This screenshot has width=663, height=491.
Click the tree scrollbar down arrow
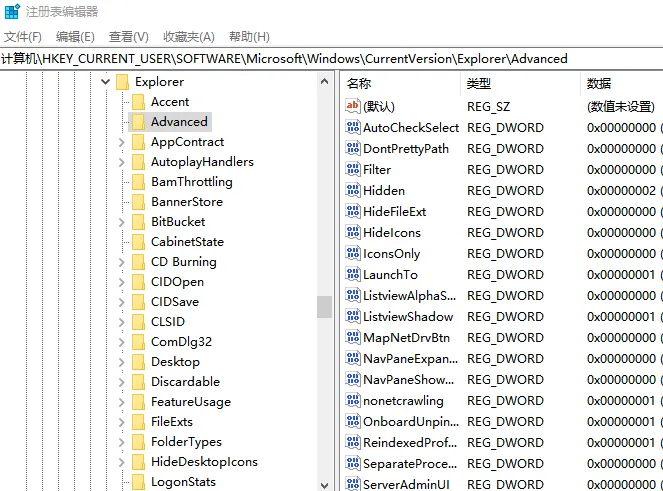pos(324,485)
